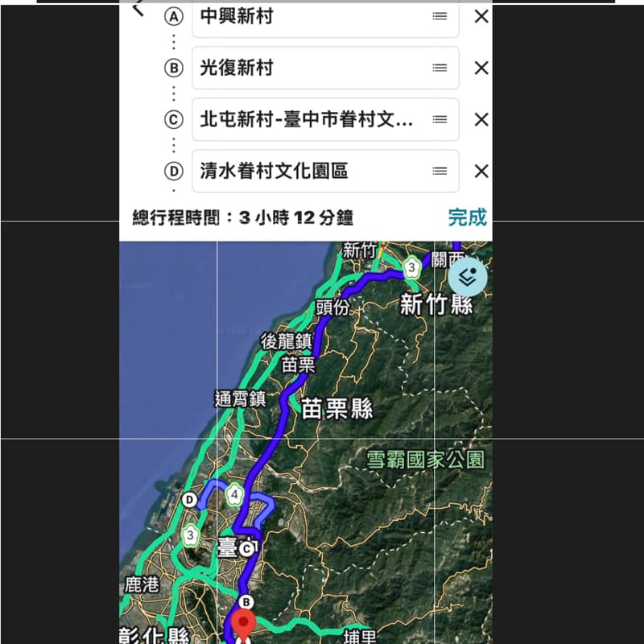
Task: Remove stop 中興新村 with its X
Action: (x=481, y=16)
